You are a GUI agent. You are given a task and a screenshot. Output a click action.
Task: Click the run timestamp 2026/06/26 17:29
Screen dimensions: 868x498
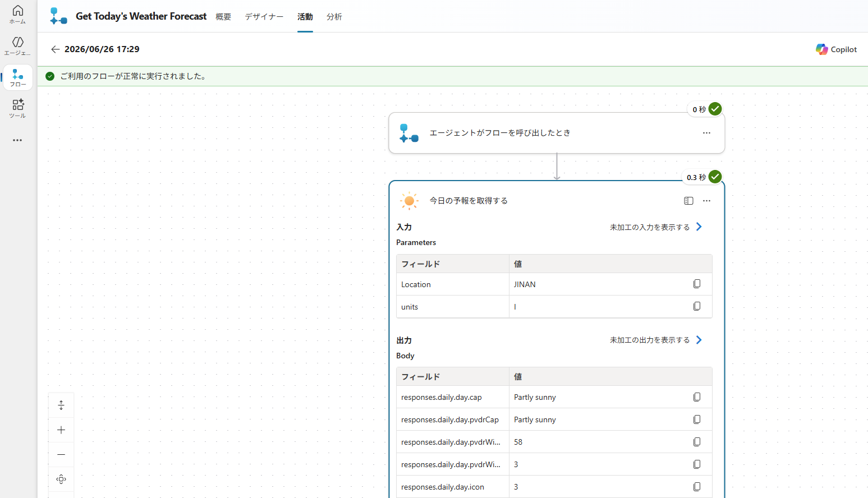coord(102,49)
